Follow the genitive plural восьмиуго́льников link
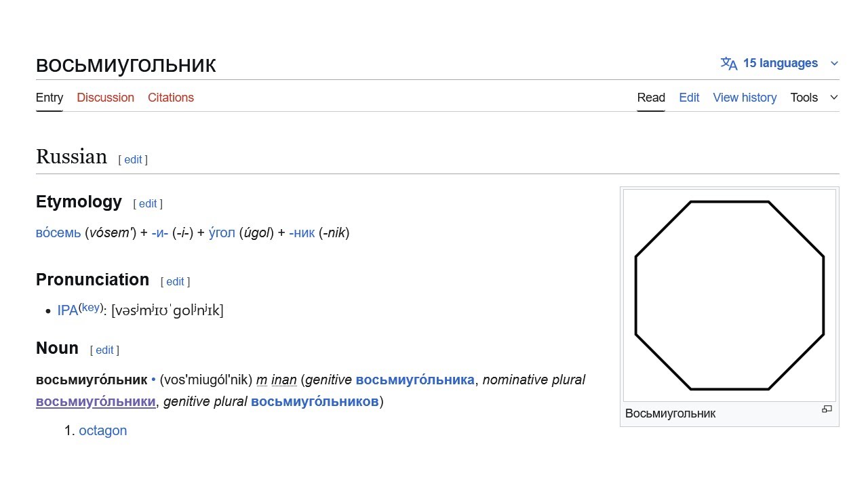Image resolution: width=868 pixels, height=488 pixels. coord(315,401)
